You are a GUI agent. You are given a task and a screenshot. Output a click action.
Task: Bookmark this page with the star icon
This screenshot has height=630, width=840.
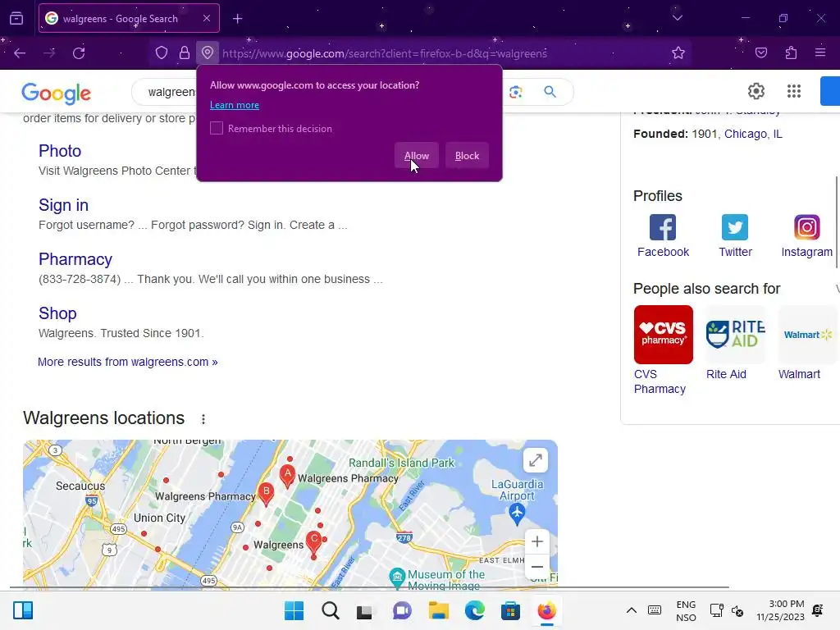[678, 53]
